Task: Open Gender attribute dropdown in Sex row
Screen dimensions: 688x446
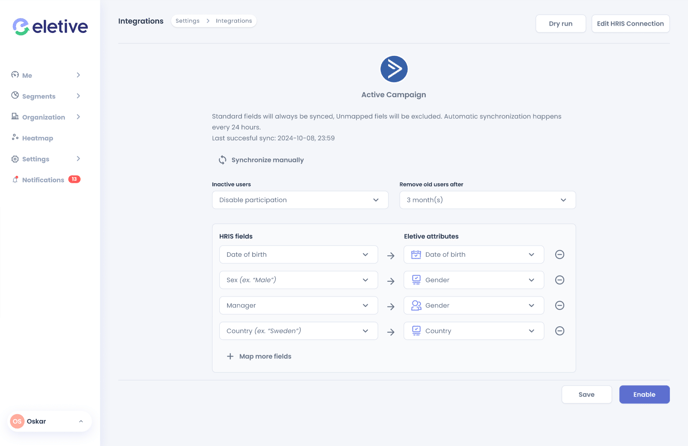Action: 474,280
